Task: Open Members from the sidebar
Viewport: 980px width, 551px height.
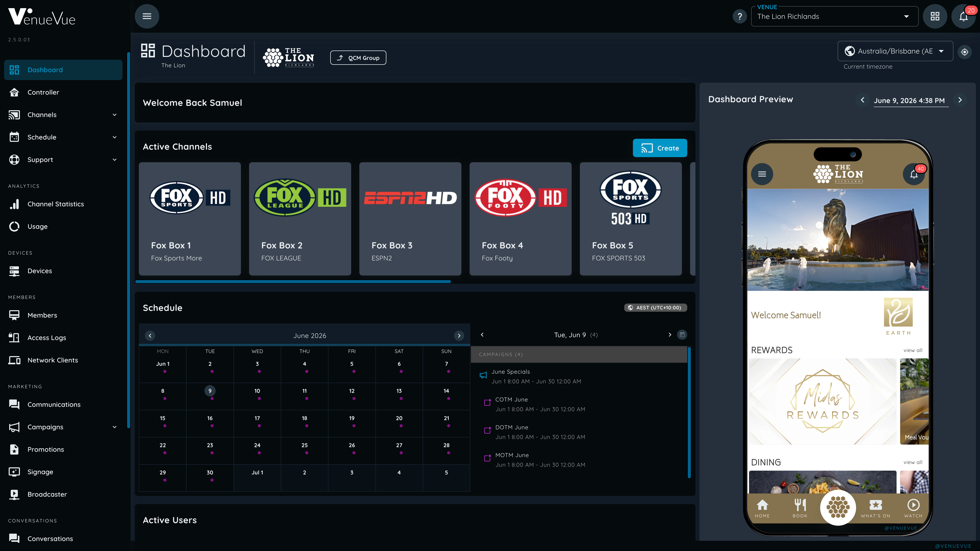Action: click(x=63, y=315)
